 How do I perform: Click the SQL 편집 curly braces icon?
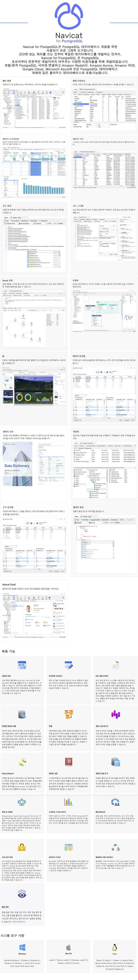click(x=116, y=665)
